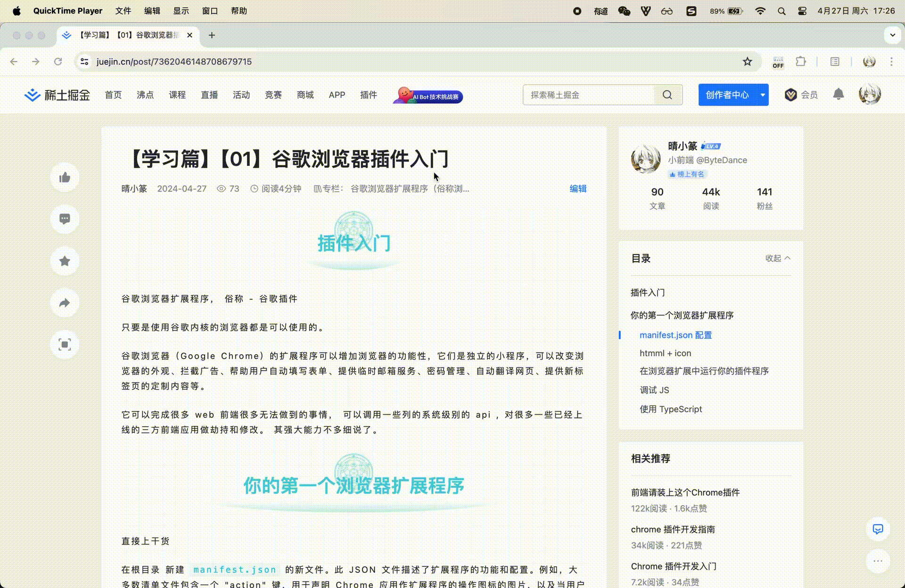Image resolution: width=905 pixels, height=588 pixels.
Task: Open the comments bubble icon in left sidebar
Action: 65,219
